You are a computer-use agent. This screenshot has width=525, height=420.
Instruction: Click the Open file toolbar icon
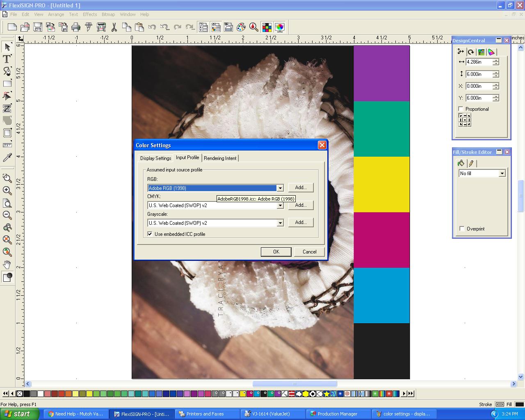pyautogui.click(x=25, y=27)
